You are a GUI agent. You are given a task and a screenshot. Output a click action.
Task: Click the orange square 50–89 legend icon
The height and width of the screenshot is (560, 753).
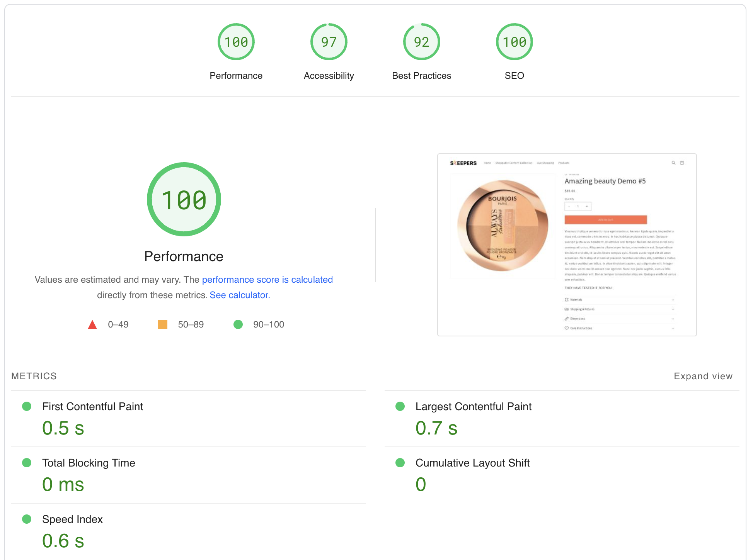(x=163, y=324)
